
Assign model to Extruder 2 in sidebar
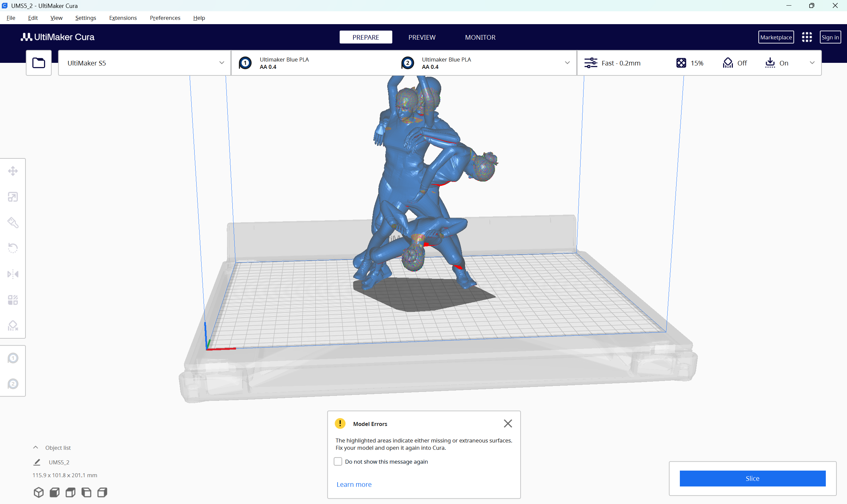click(x=13, y=384)
